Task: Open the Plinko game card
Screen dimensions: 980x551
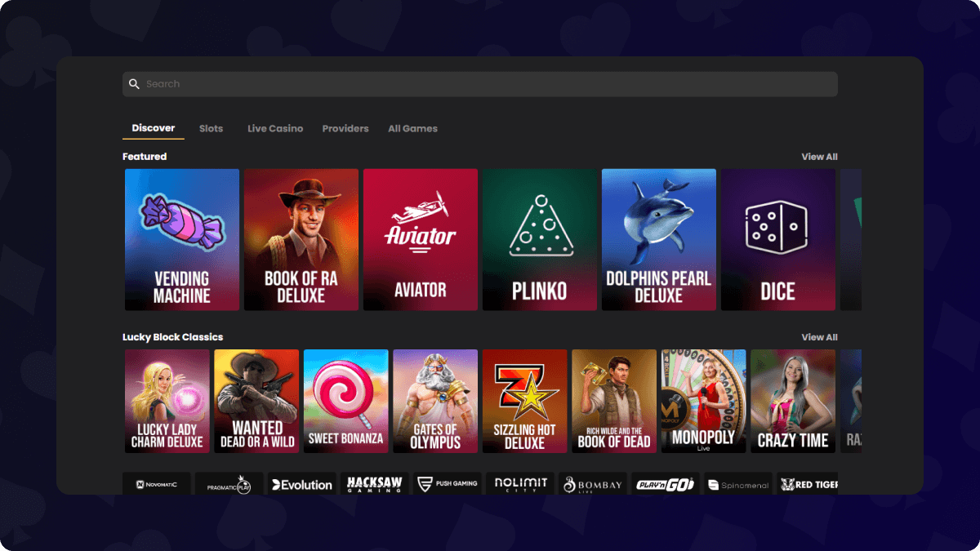Action: pos(540,240)
